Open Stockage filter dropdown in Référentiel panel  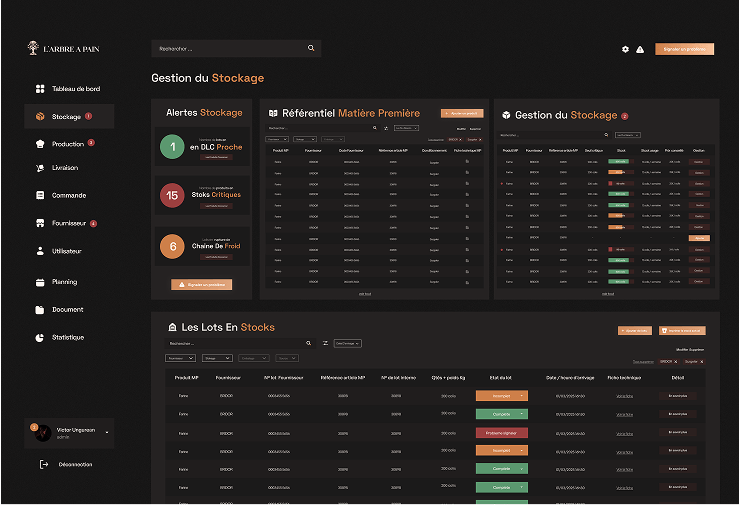tap(305, 139)
